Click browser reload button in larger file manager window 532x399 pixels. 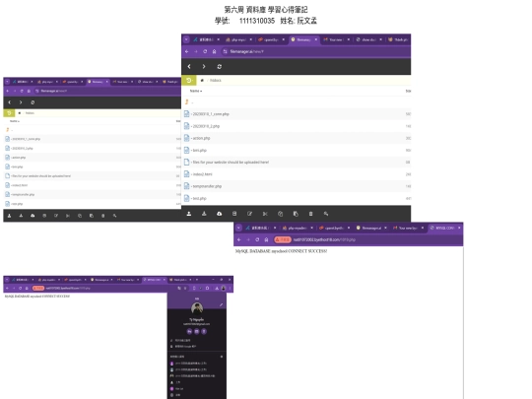(205, 51)
